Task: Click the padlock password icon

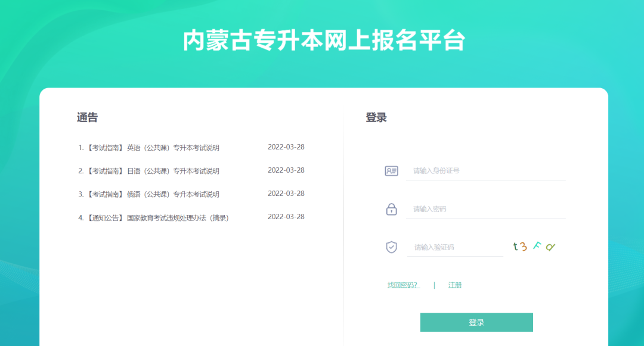Action: click(391, 209)
